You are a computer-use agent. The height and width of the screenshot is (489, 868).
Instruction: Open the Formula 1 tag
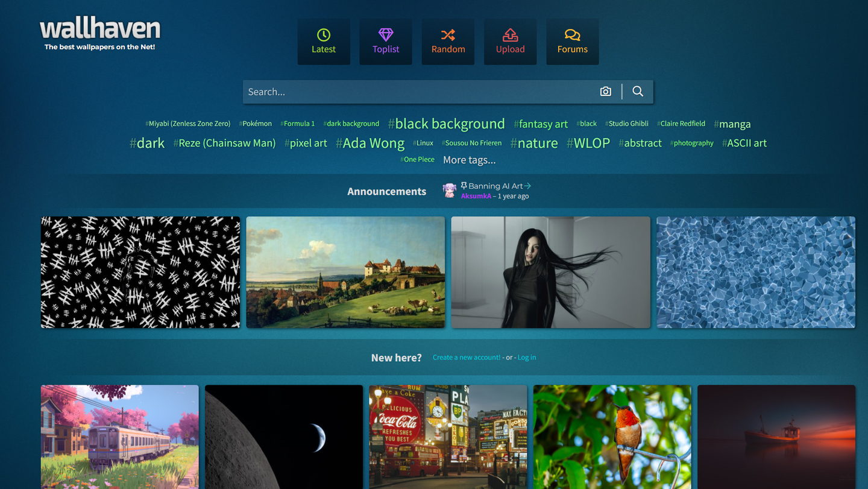point(298,124)
